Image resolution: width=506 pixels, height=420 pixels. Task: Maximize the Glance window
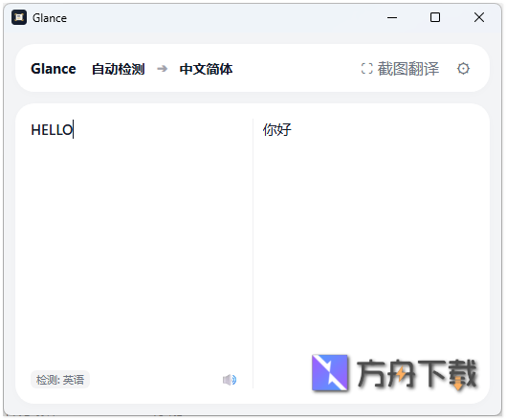pos(435,17)
